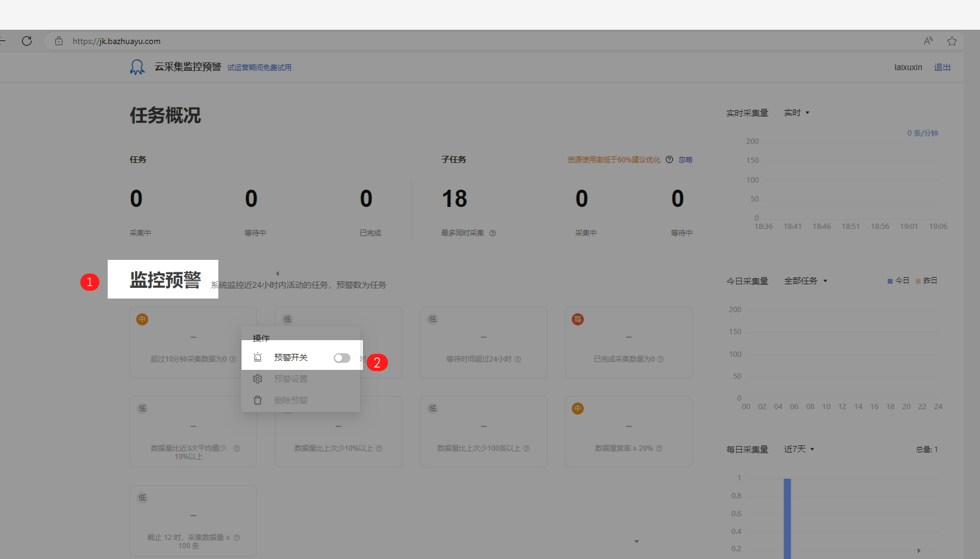Click the 资源使用率低于60%建议优化 warning text

(613, 159)
